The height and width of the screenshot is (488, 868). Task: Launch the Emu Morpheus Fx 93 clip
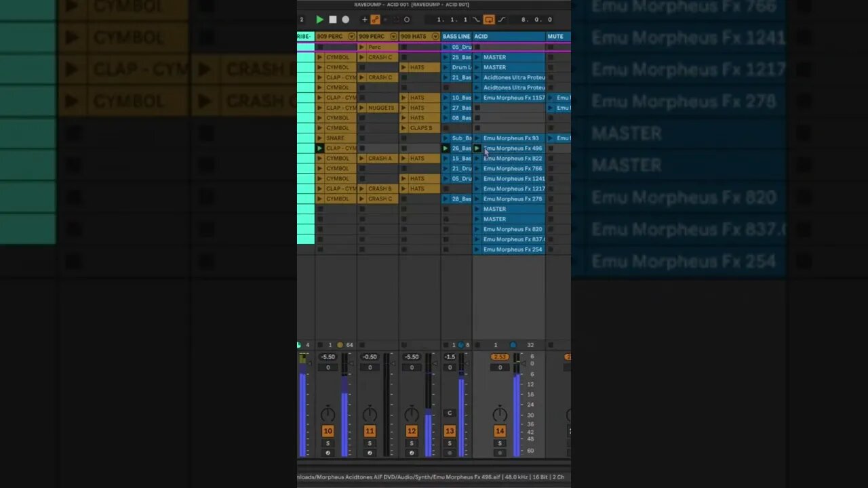(x=477, y=138)
